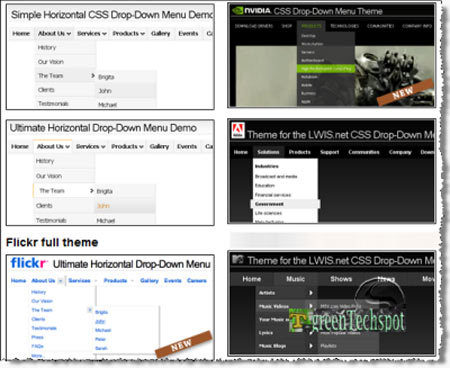This screenshot has width=450, height=368.
Task: Open the Solutions tab in Adobe theme
Action: tap(268, 152)
